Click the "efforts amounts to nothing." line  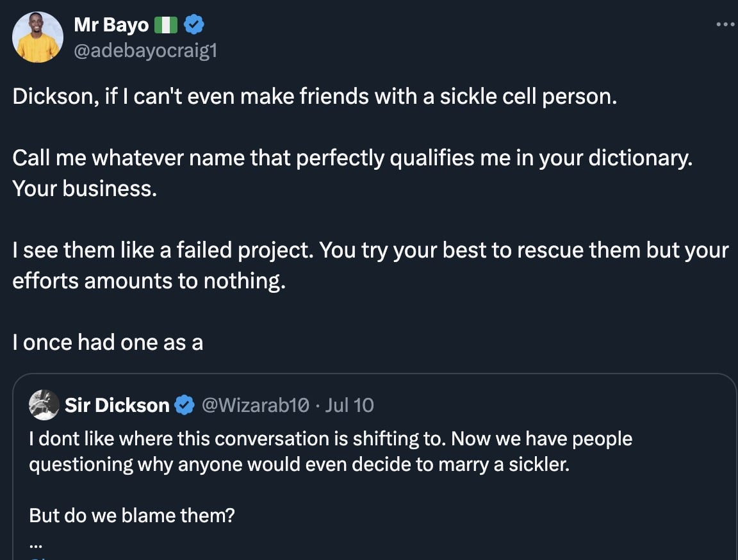[x=149, y=282]
